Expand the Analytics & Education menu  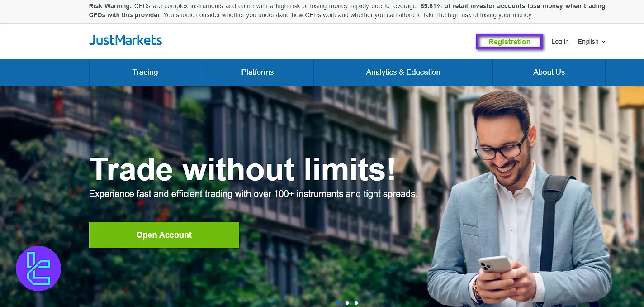click(x=403, y=72)
